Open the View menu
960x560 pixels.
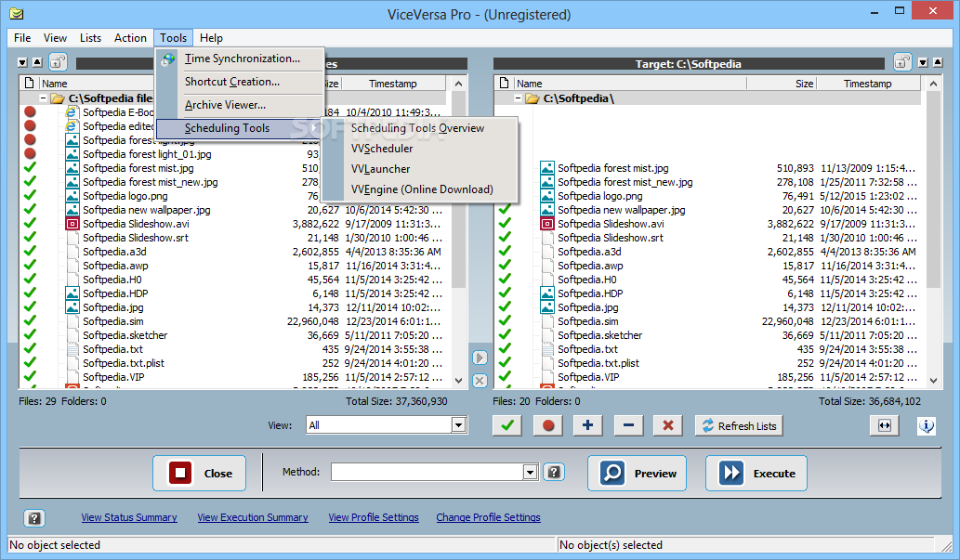[x=55, y=38]
